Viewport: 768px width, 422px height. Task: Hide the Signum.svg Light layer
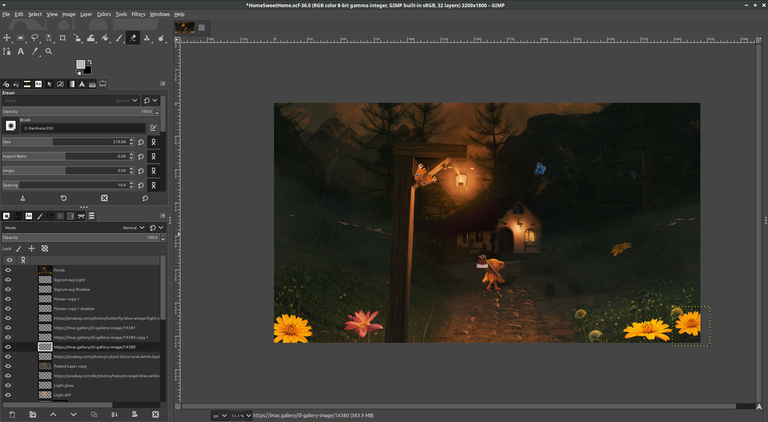coord(8,280)
